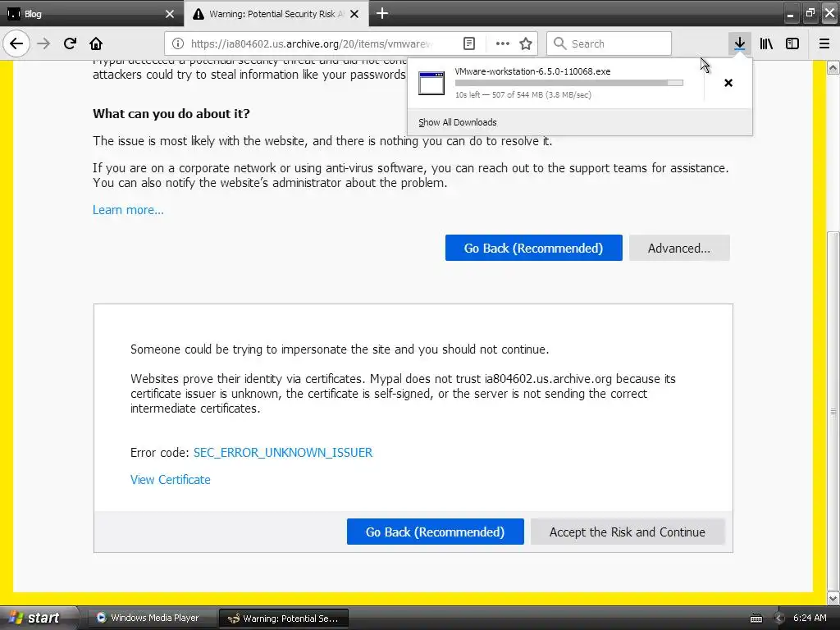Show sidebars icon

point(792,43)
